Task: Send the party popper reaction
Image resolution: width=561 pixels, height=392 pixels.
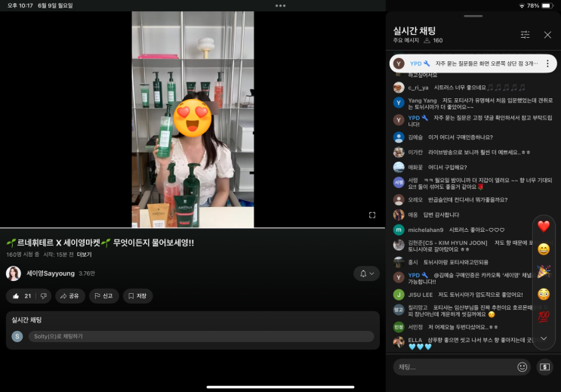Action: (544, 272)
